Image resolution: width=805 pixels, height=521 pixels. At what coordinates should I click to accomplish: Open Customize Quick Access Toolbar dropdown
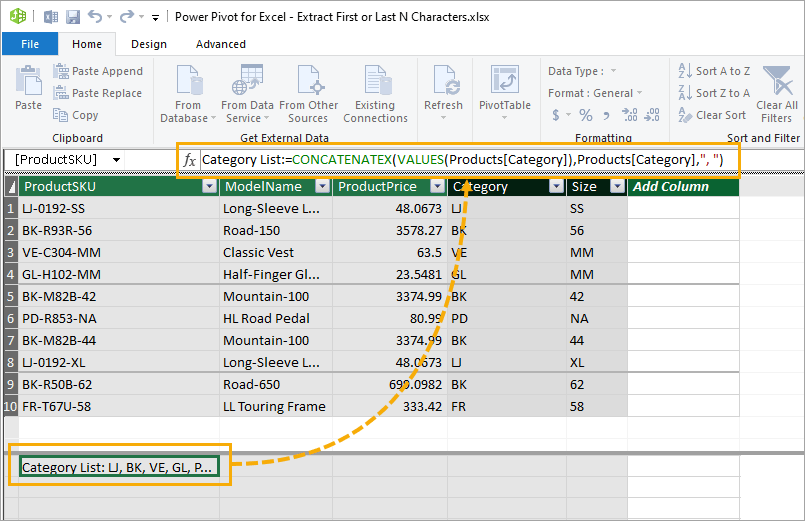pyautogui.click(x=155, y=18)
